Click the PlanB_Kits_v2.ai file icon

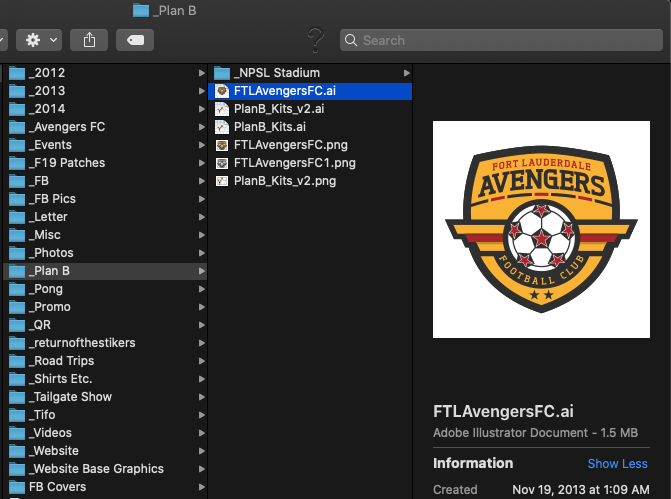[222, 109]
